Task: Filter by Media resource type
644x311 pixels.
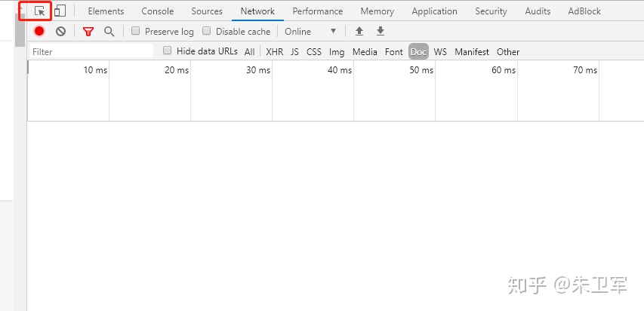Action: click(365, 52)
